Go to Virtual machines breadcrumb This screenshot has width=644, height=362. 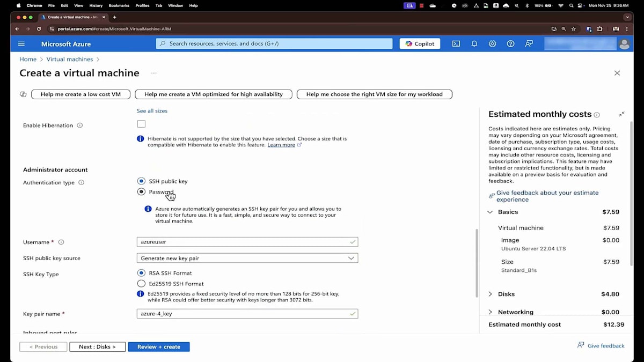coord(70,60)
